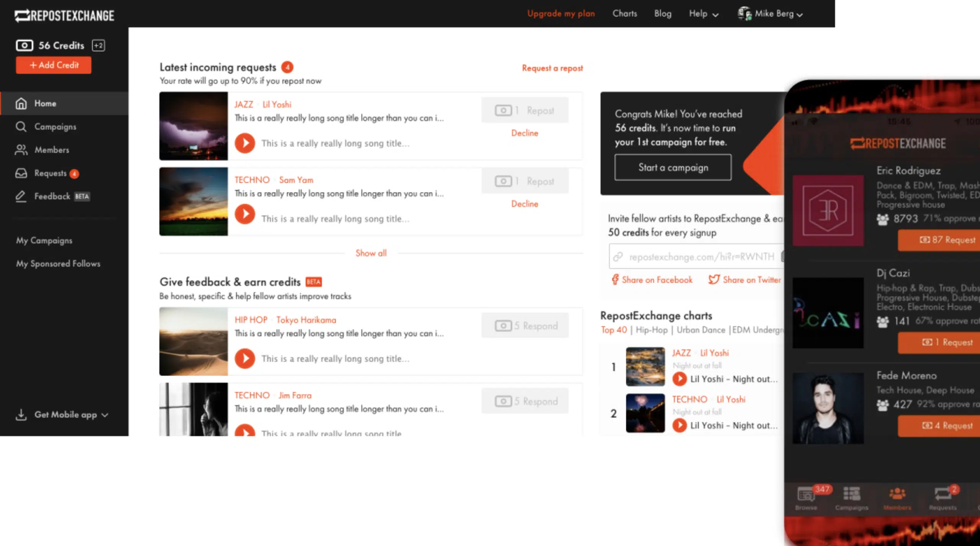Select the Urban Dance chart tab
The width and height of the screenshot is (980, 546).
click(x=701, y=330)
